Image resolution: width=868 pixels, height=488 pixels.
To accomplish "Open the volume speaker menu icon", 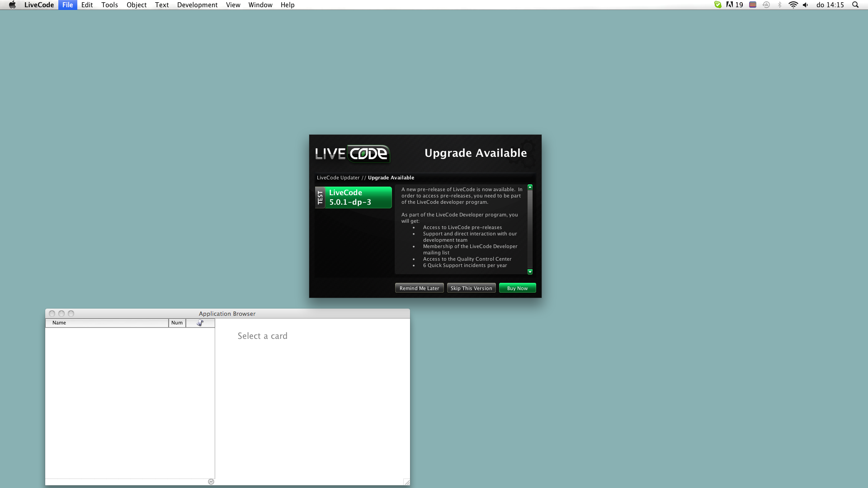I will tap(806, 5).
